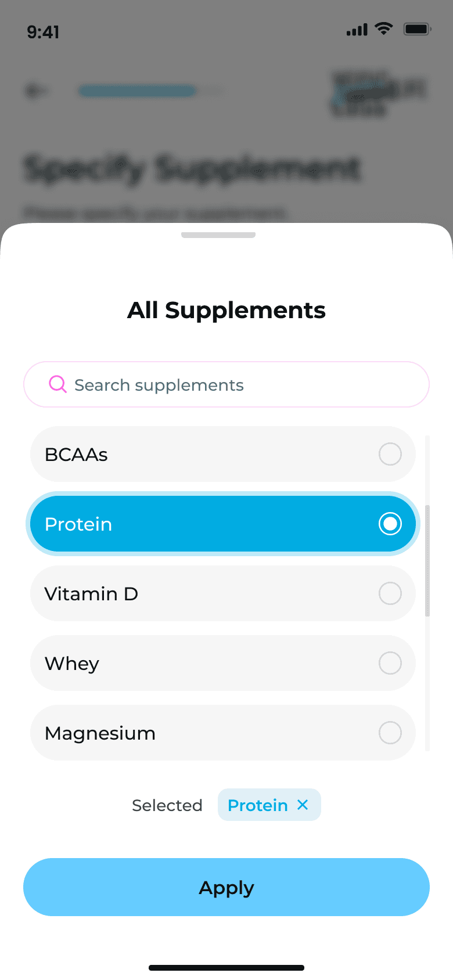Tap the Wi-Fi status icon
This screenshot has height=980, width=453.
click(x=383, y=28)
